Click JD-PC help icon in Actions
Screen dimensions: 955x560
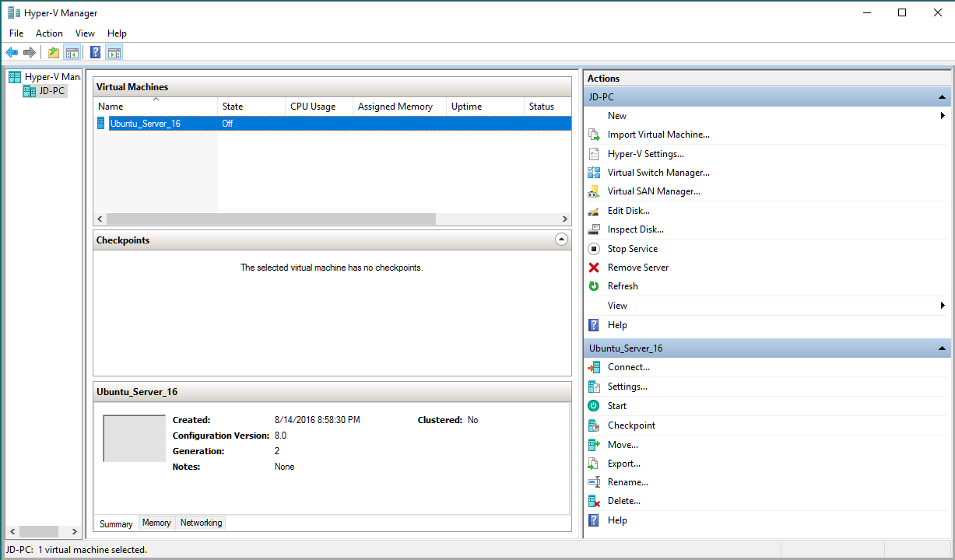[594, 325]
